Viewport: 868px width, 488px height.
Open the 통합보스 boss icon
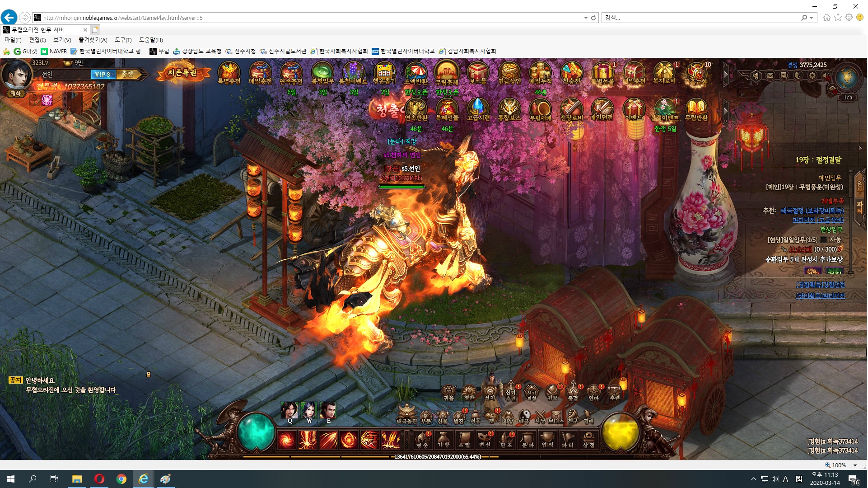point(509,110)
